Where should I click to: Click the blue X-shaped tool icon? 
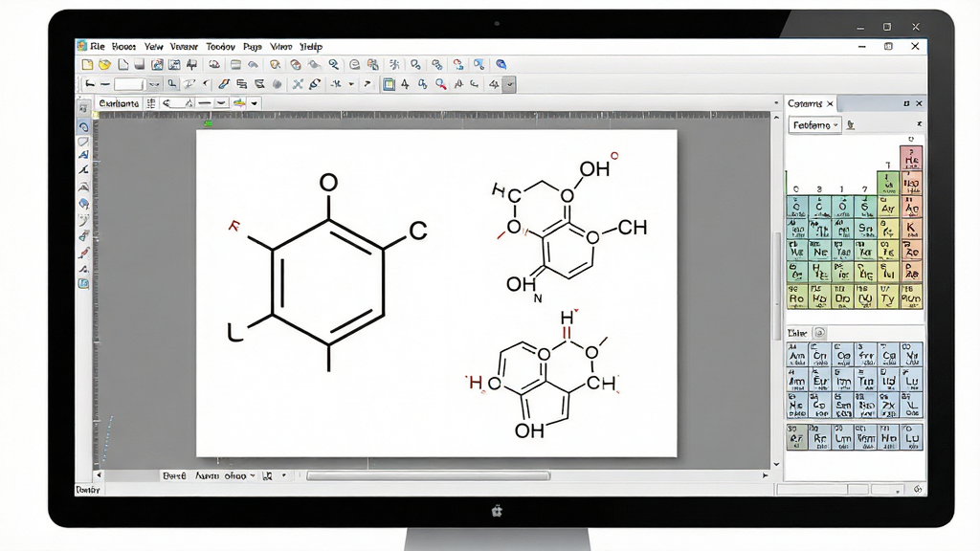[298, 84]
